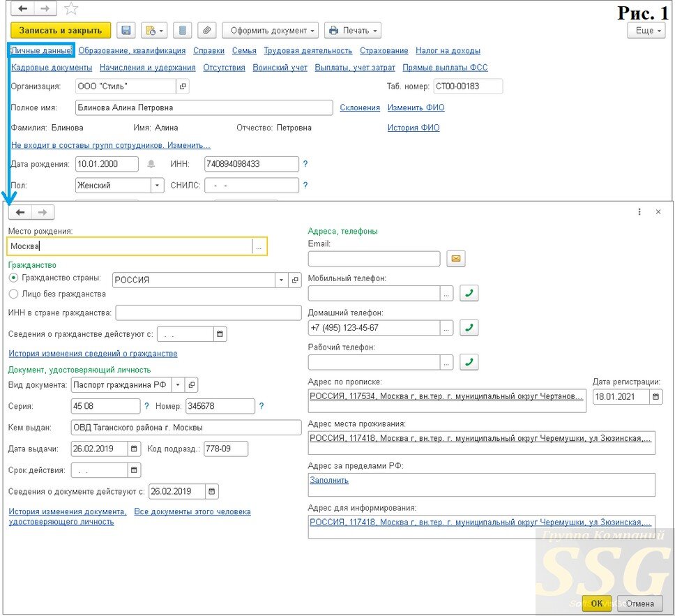Screen dimensions: 675x616
Task: Go back in personal data dialog
Action: point(20,212)
